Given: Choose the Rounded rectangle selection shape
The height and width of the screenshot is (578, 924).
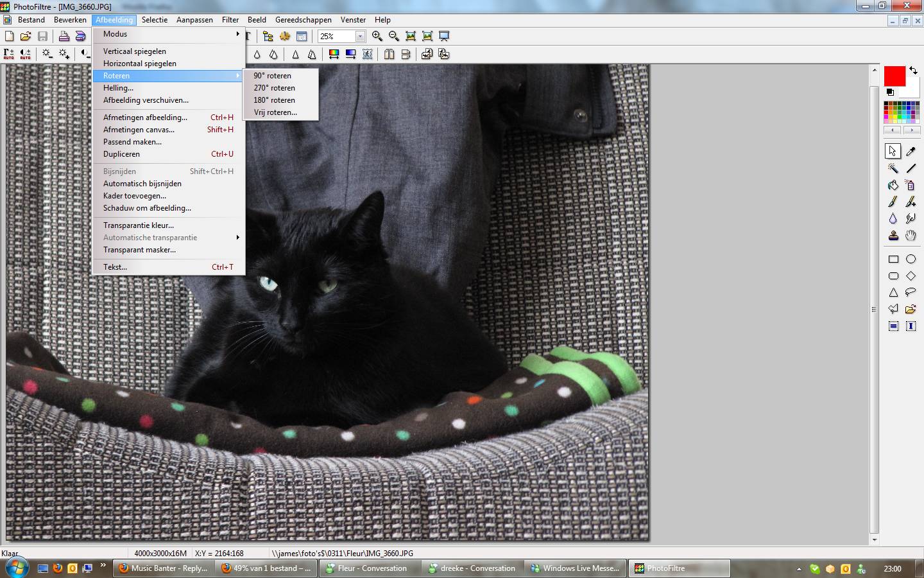Looking at the screenshot, I should (x=893, y=276).
